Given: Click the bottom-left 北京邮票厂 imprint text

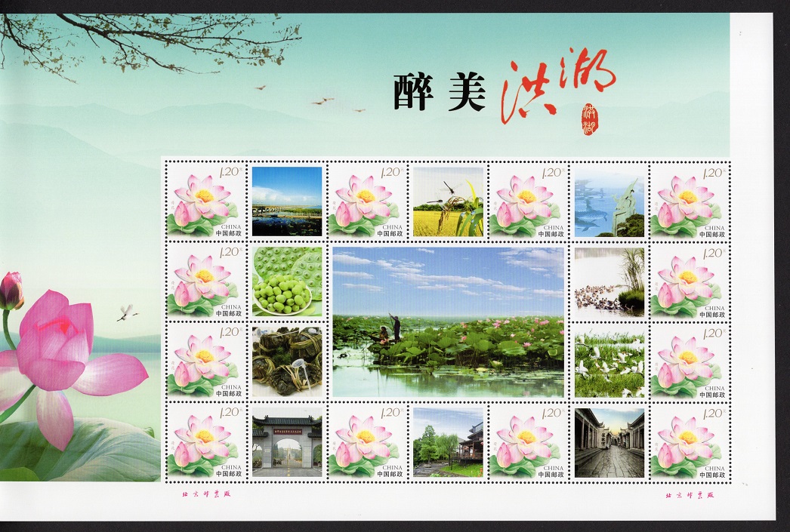Looking at the screenshot, I should pyautogui.click(x=198, y=496).
